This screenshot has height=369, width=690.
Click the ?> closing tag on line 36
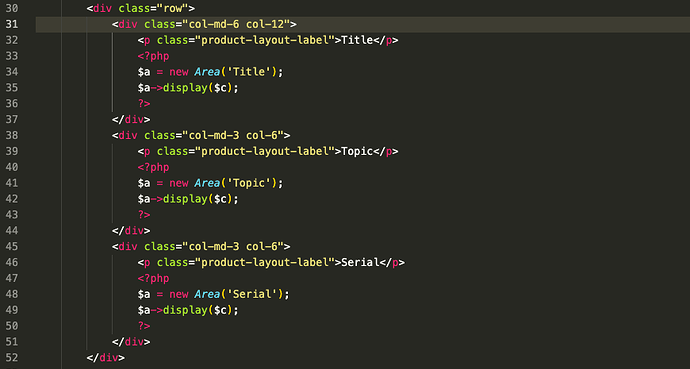pos(144,103)
